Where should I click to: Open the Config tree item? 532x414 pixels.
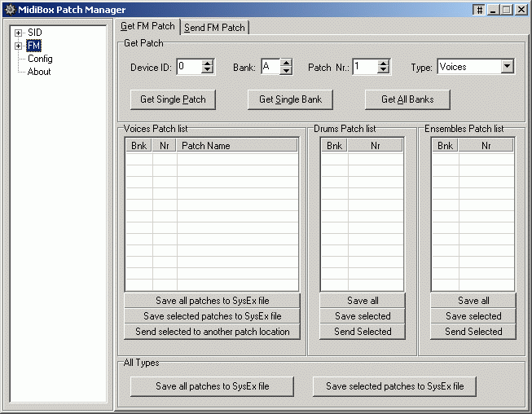[x=40, y=59]
